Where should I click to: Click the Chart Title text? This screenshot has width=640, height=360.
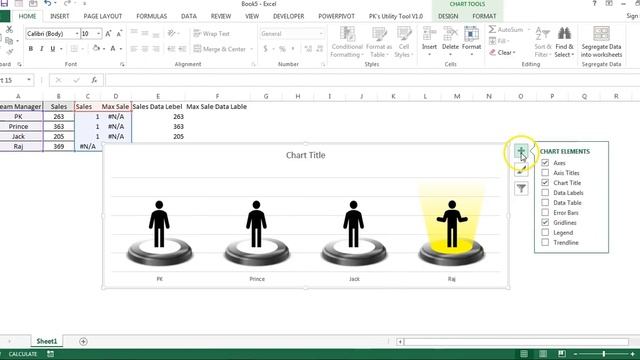click(306, 155)
